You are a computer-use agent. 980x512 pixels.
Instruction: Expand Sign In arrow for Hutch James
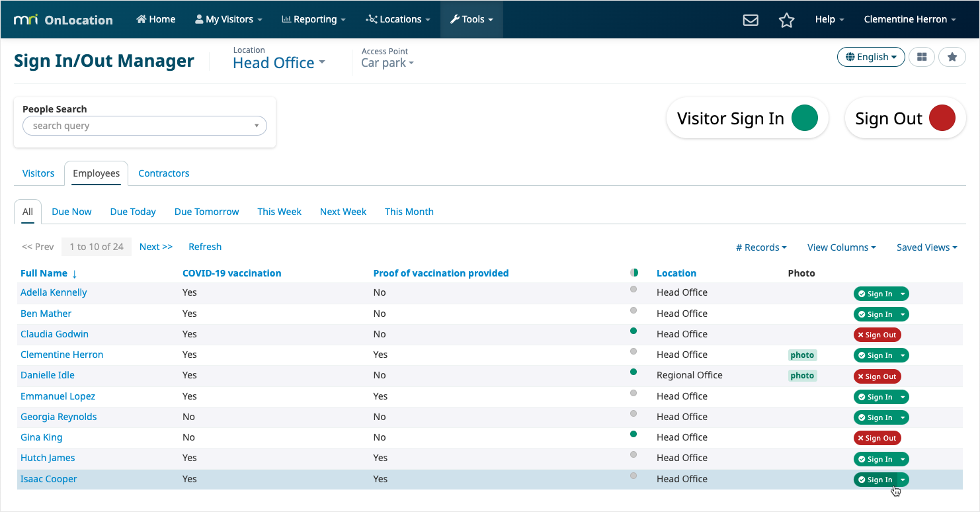(x=903, y=459)
